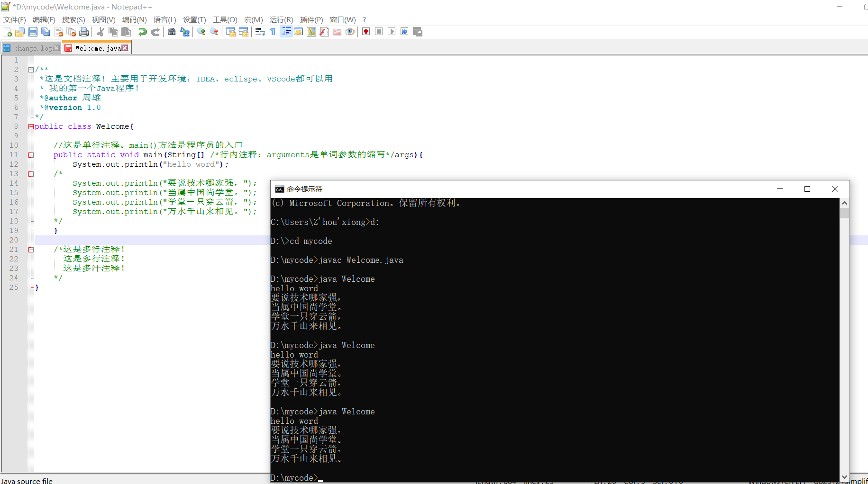This screenshot has height=484, width=868.
Task: Close current document via toolbar icon
Action: 58,32
